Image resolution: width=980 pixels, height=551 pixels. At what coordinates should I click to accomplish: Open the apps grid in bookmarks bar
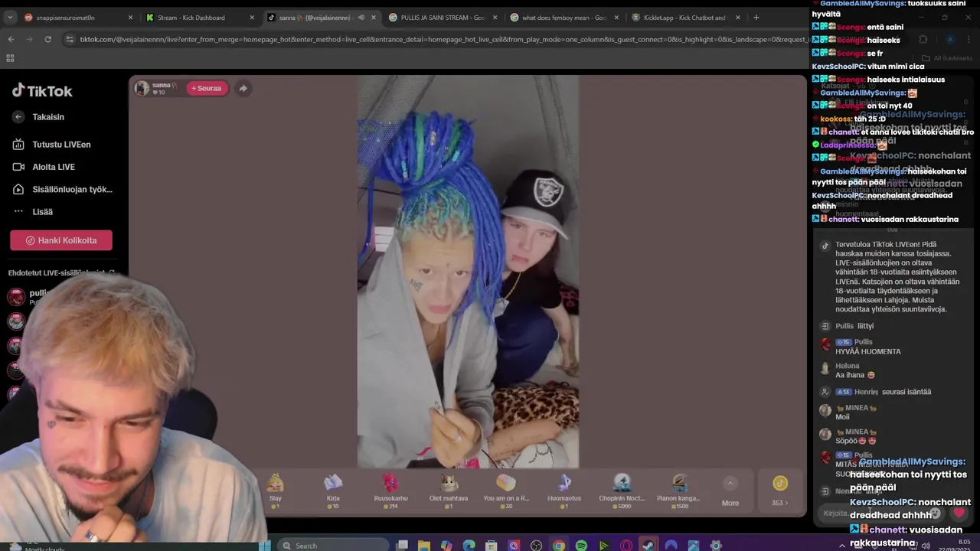point(10,58)
